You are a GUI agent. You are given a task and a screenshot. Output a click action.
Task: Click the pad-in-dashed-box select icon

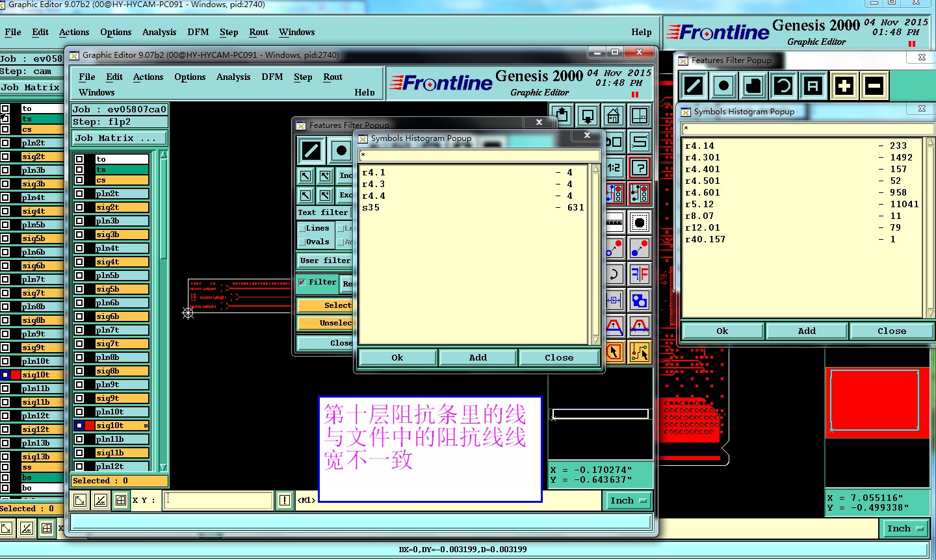coord(639,222)
